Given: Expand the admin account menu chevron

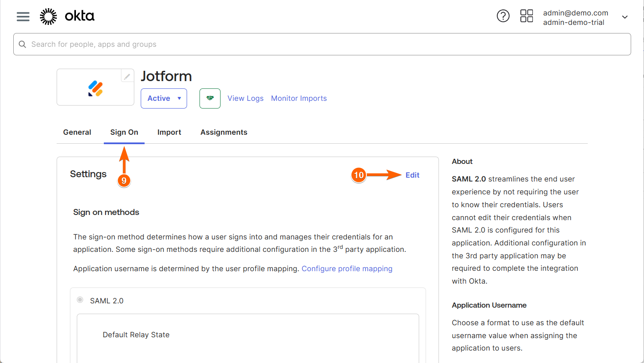Looking at the screenshot, I should (x=625, y=17).
